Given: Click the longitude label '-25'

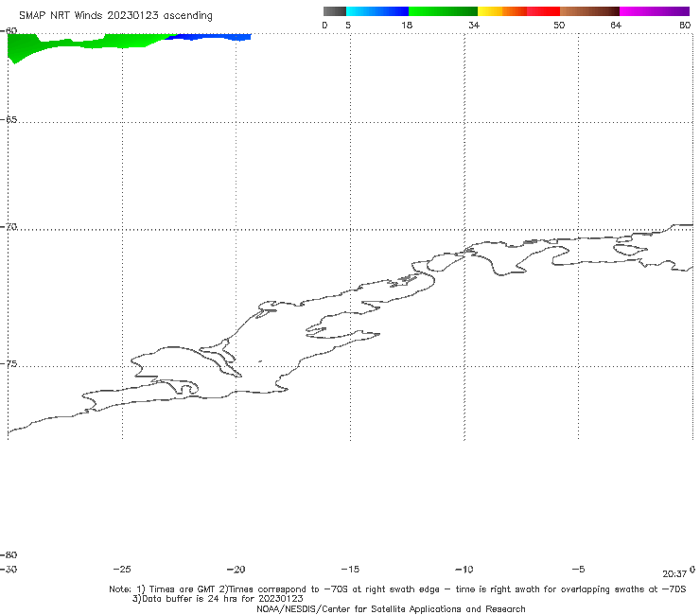Looking at the screenshot, I should pos(122,570).
